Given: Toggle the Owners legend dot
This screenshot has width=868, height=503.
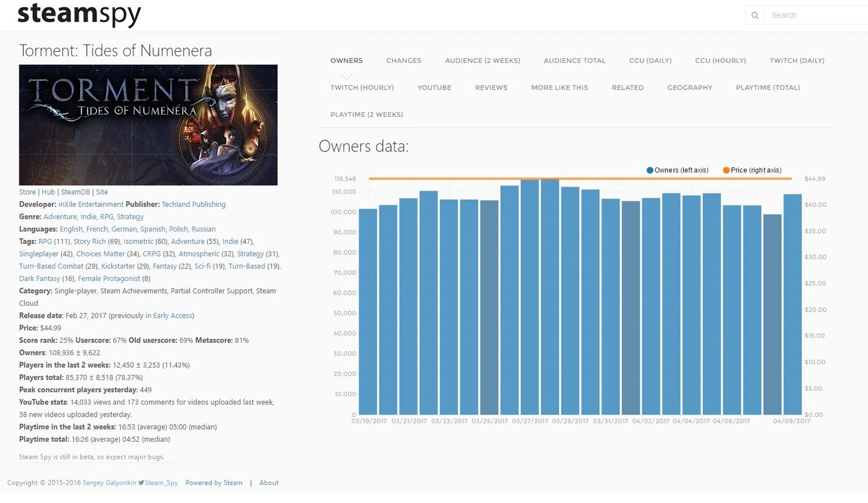Looking at the screenshot, I should (x=649, y=170).
